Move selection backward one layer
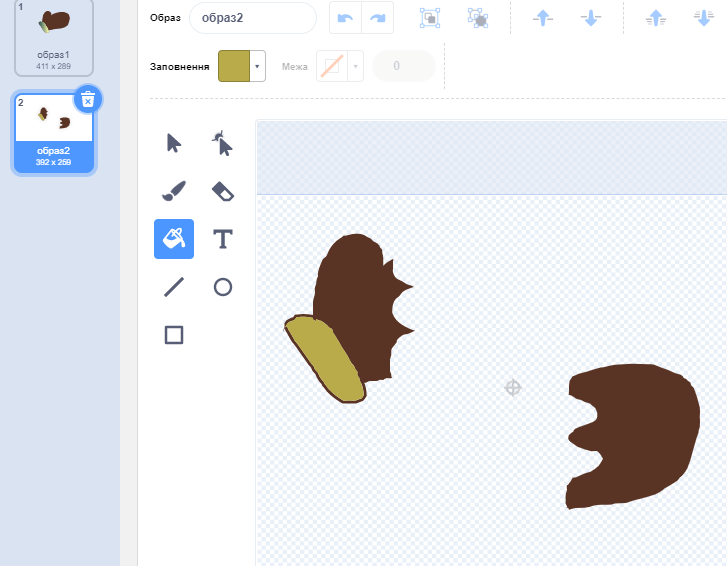The height and width of the screenshot is (566, 727). point(591,18)
